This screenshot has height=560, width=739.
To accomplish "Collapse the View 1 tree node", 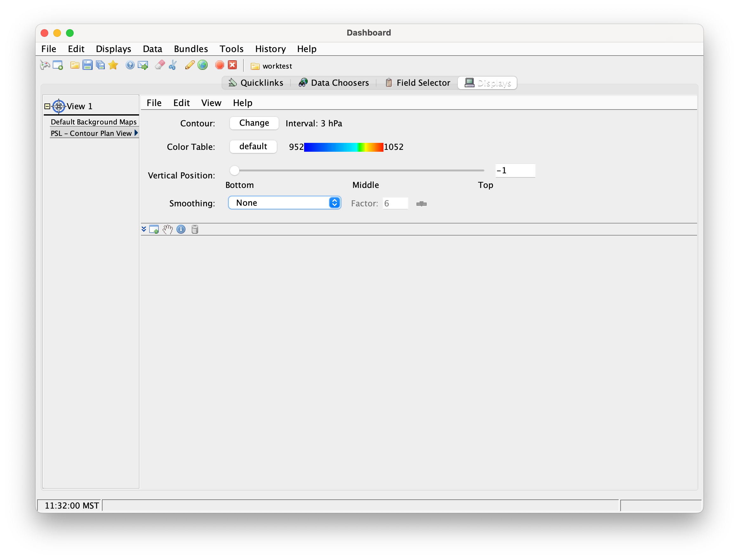I will point(47,106).
